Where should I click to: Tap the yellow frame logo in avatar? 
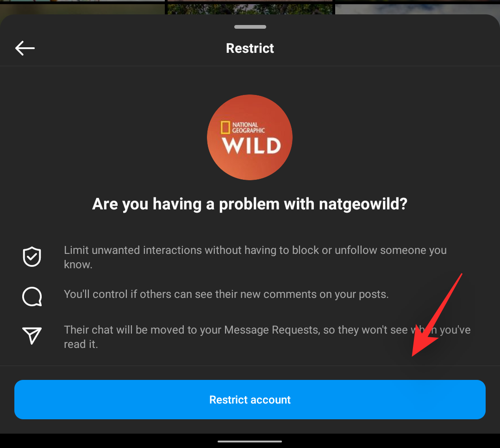(x=225, y=127)
